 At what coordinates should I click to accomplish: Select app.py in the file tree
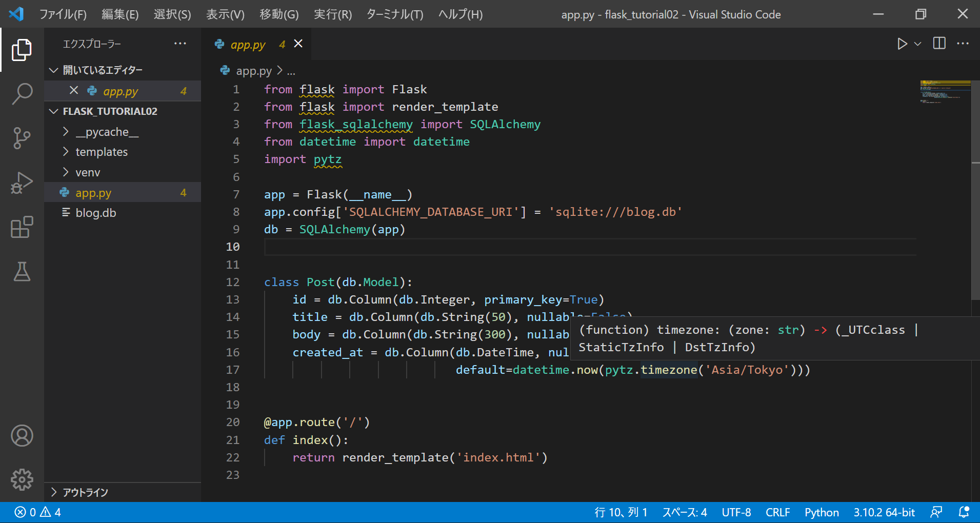point(123,193)
